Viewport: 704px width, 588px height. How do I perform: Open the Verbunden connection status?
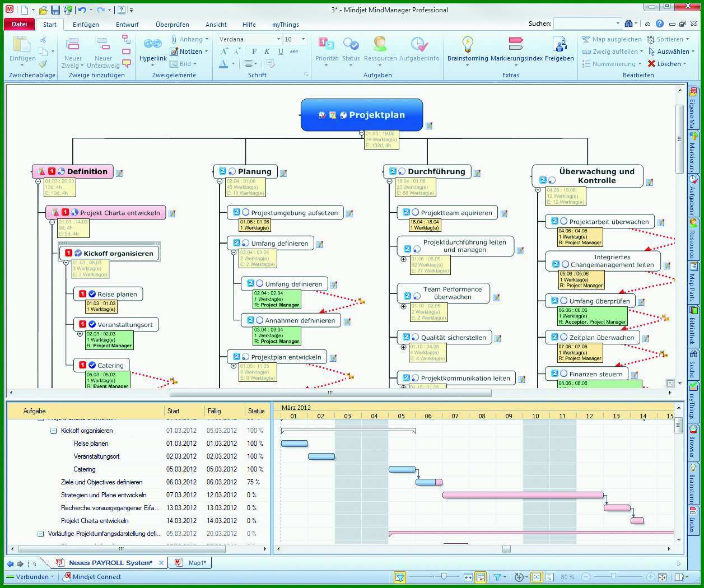[31, 577]
